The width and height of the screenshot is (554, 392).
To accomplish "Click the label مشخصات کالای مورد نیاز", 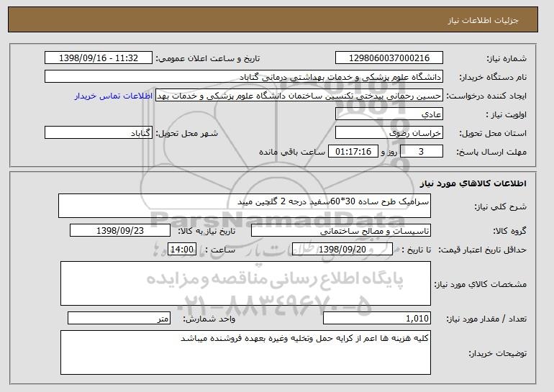I will [x=480, y=284].
